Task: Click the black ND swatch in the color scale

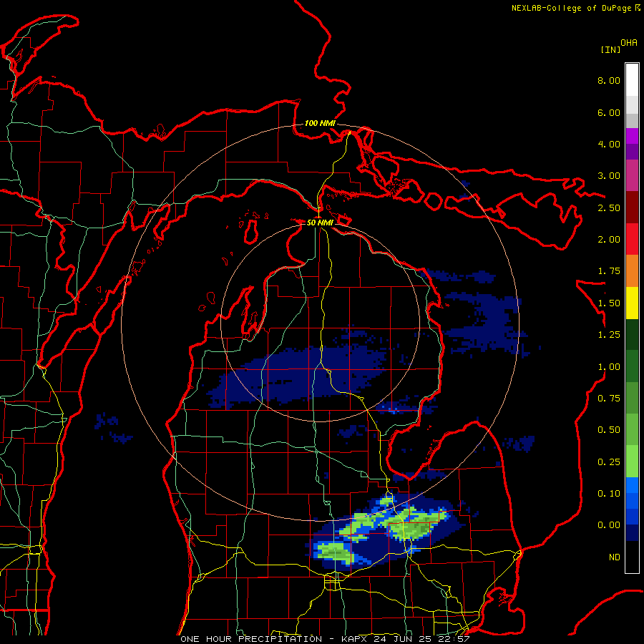Action: tap(632, 557)
